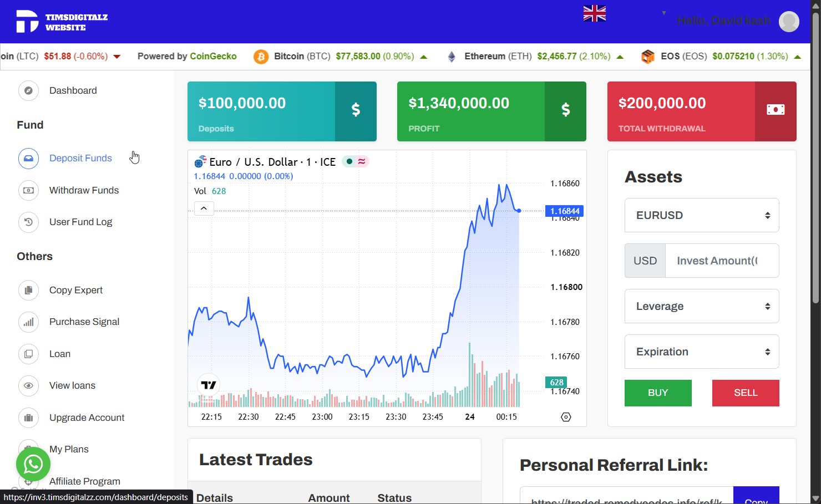The image size is (821, 504).
Task: Open Dashboard menu item
Action: point(73,90)
